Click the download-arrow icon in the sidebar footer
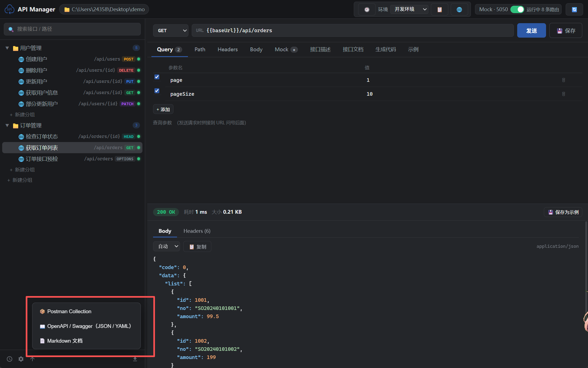The width and height of the screenshot is (588, 368). (x=135, y=359)
